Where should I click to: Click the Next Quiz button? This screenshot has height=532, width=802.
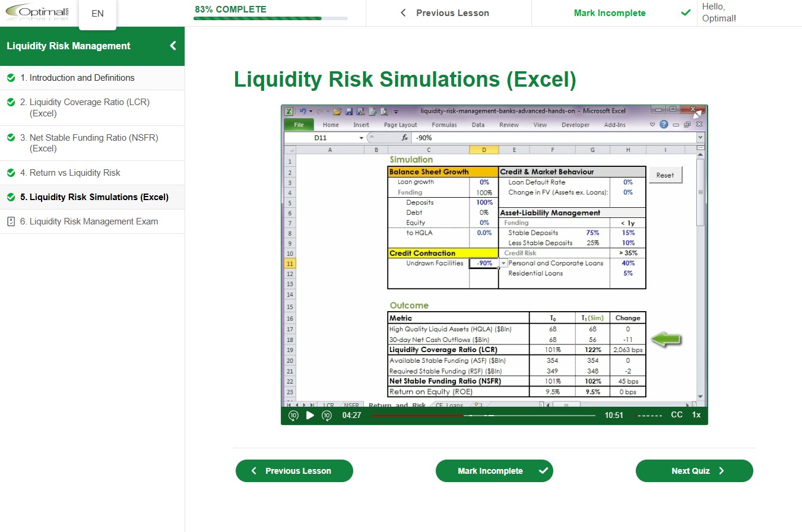[694, 471]
